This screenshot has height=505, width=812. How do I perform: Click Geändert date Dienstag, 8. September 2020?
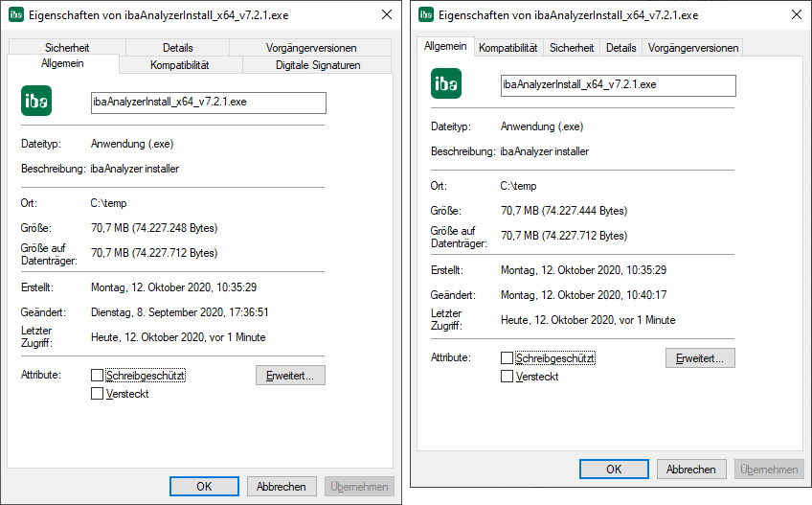coord(180,312)
